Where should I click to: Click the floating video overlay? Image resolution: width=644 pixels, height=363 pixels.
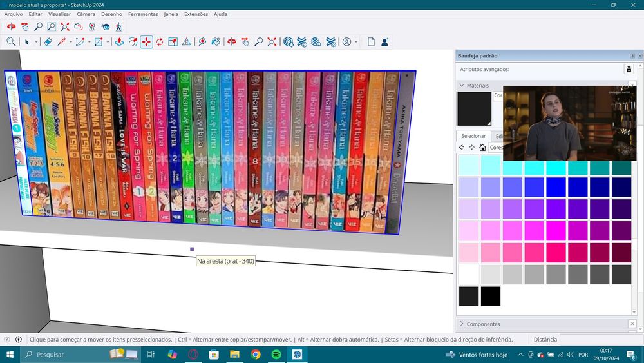569,123
